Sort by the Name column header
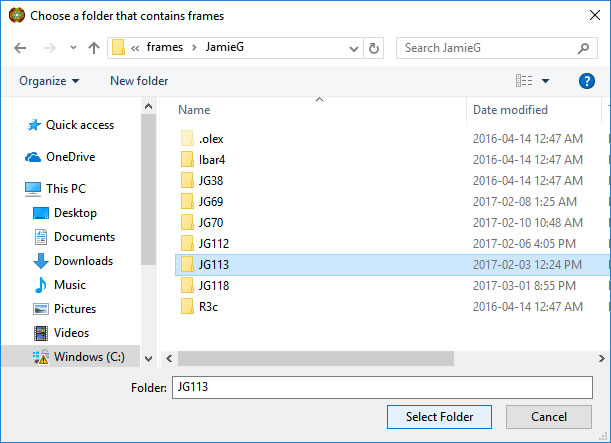 [x=194, y=110]
